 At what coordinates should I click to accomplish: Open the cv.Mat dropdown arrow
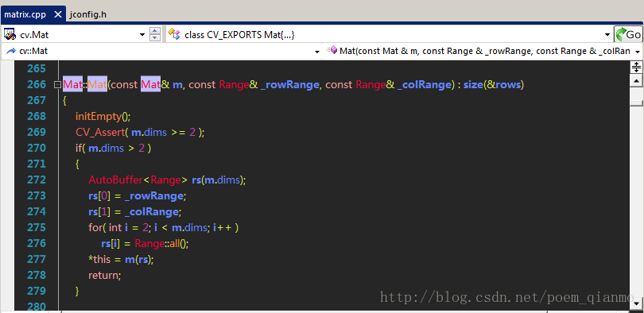[x=142, y=35]
